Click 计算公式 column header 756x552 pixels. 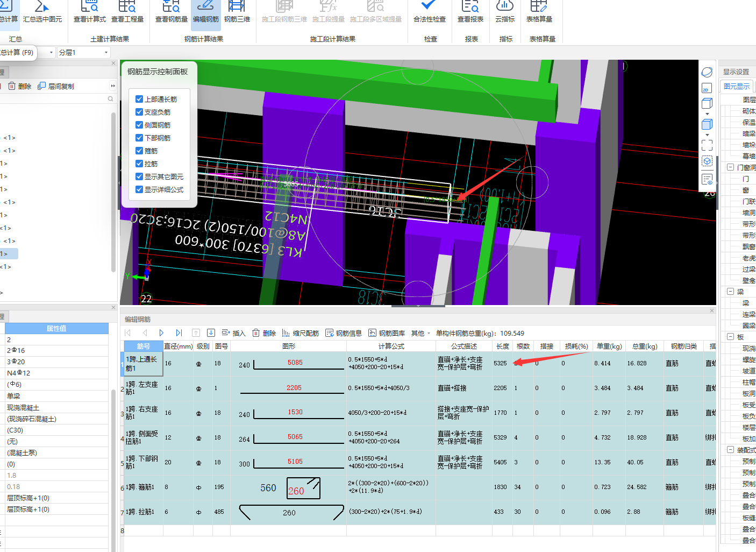391,346
